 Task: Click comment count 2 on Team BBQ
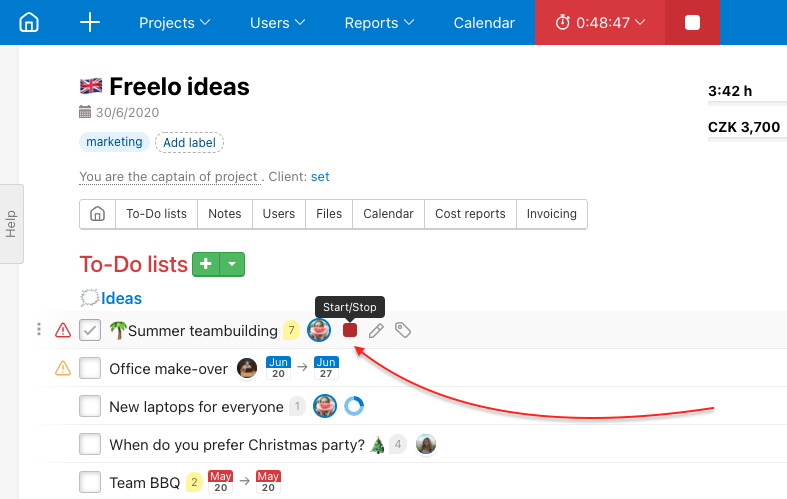click(x=194, y=482)
